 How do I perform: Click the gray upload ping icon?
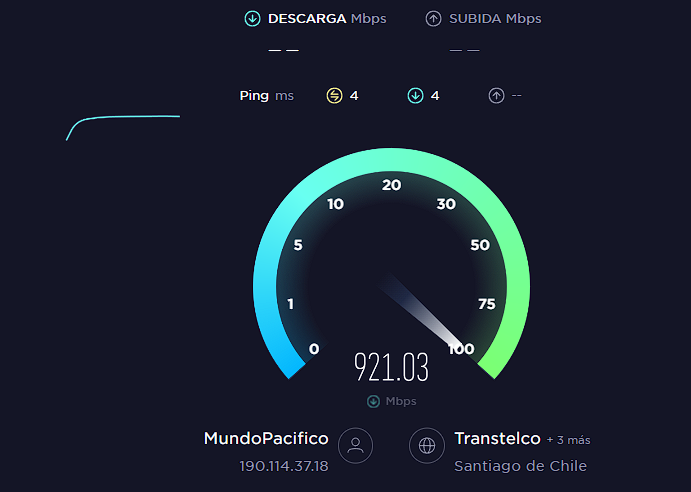[x=497, y=95]
